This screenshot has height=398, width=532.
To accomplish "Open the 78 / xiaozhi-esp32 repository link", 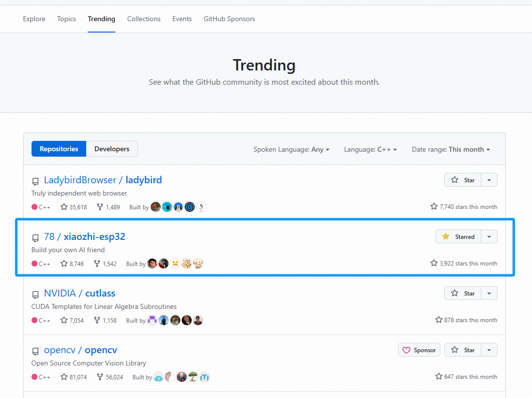I will click(85, 236).
